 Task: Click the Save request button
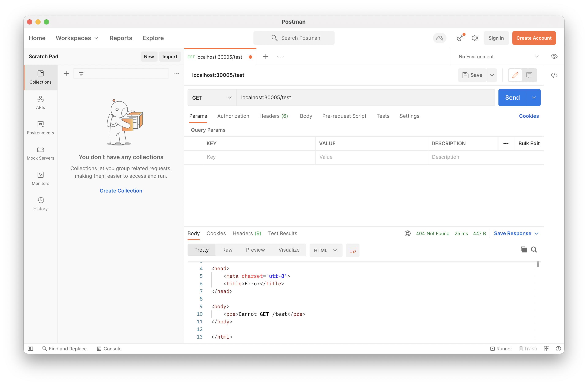click(472, 75)
